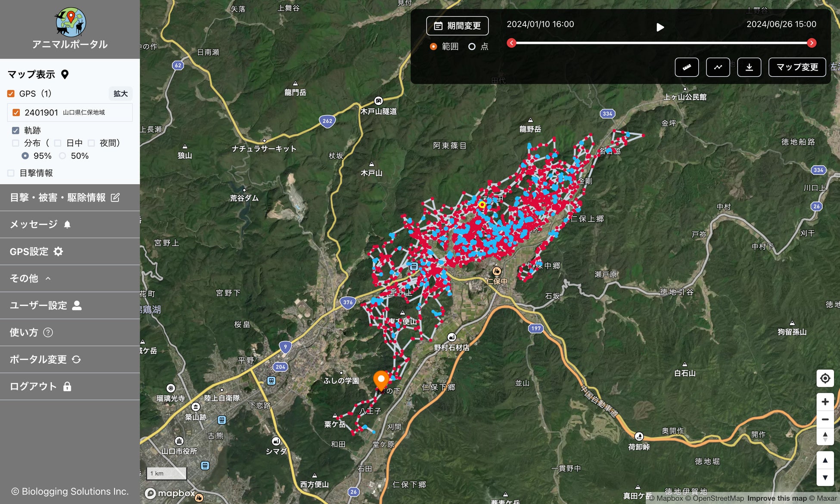840x504 pixels.
Task: Click the ruler measurement tool icon
Action: click(x=687, y=67)
